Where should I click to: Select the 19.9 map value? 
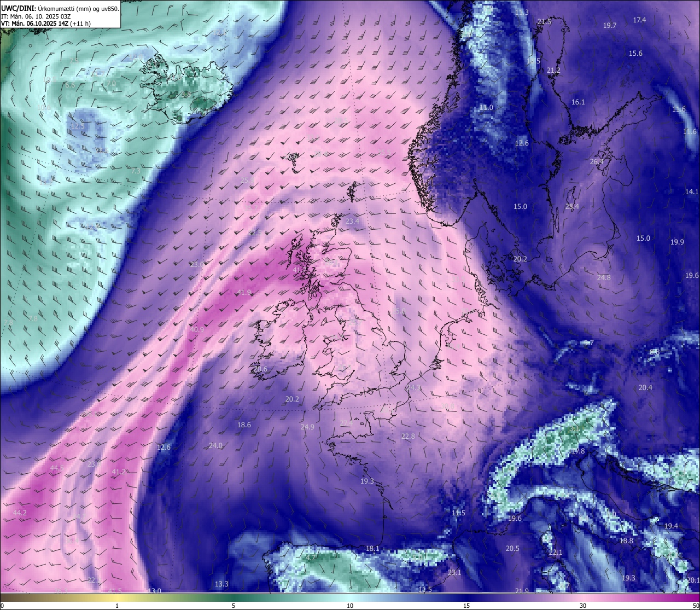click(677, 242)
